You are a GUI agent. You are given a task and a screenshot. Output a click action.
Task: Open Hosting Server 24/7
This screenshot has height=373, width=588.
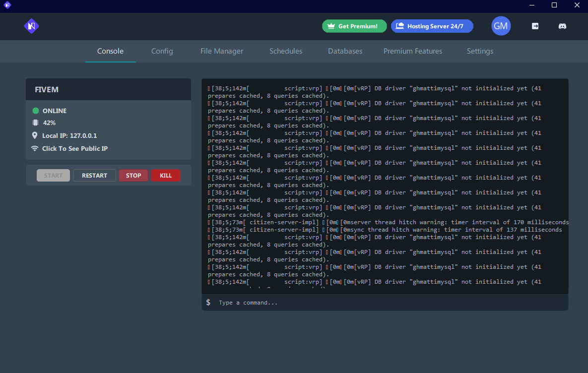pyautogui.click(x=432, y=26)
